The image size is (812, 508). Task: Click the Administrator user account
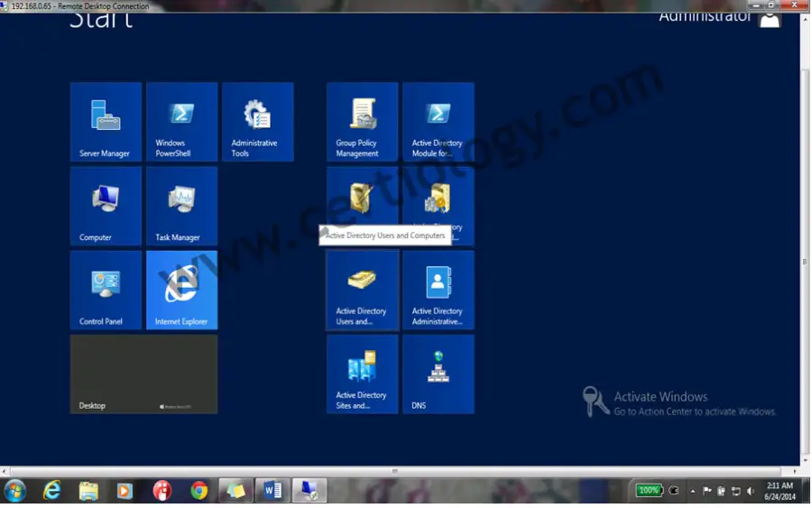(x=719, y=19)
